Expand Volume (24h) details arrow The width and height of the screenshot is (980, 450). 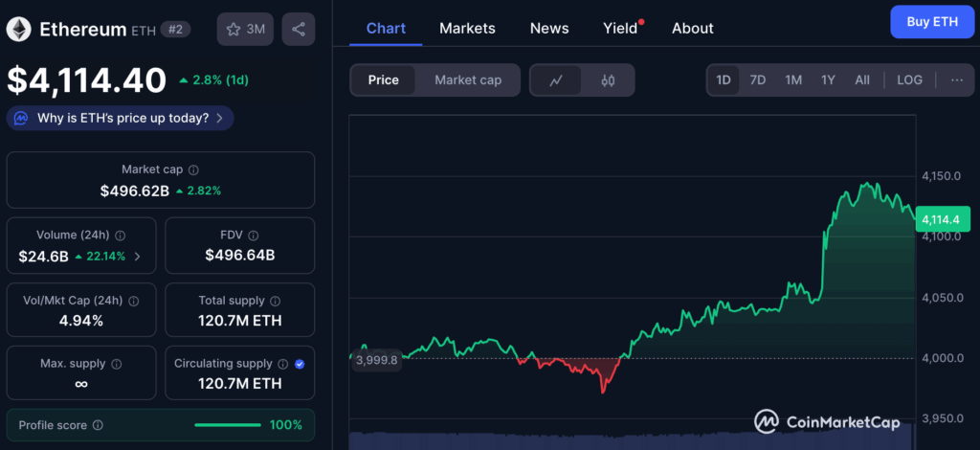[x=137, y=256]
